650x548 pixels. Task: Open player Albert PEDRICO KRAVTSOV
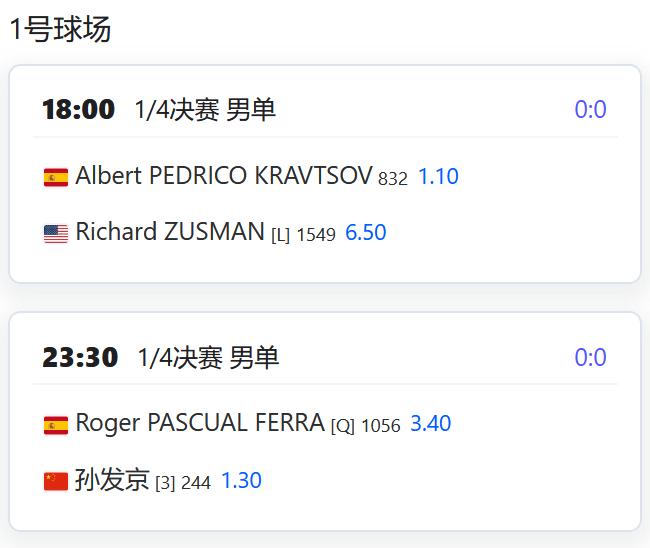coord(224,175)
